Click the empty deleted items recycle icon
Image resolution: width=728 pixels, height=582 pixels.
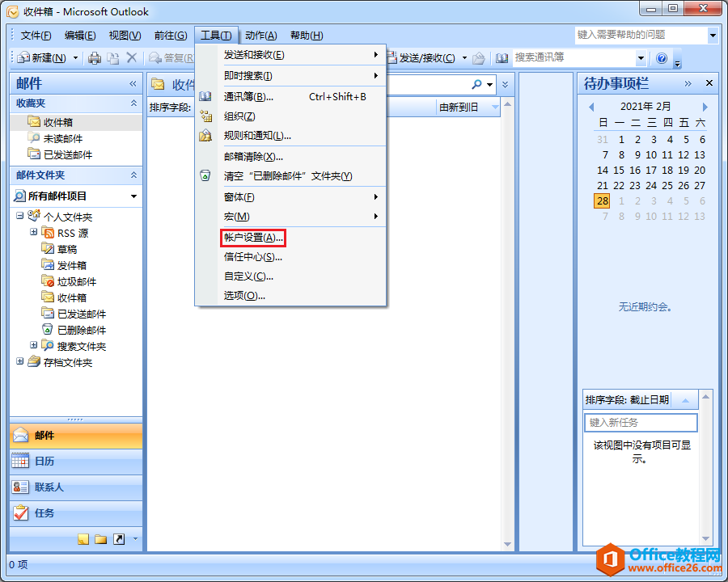[x=205, y=176]
